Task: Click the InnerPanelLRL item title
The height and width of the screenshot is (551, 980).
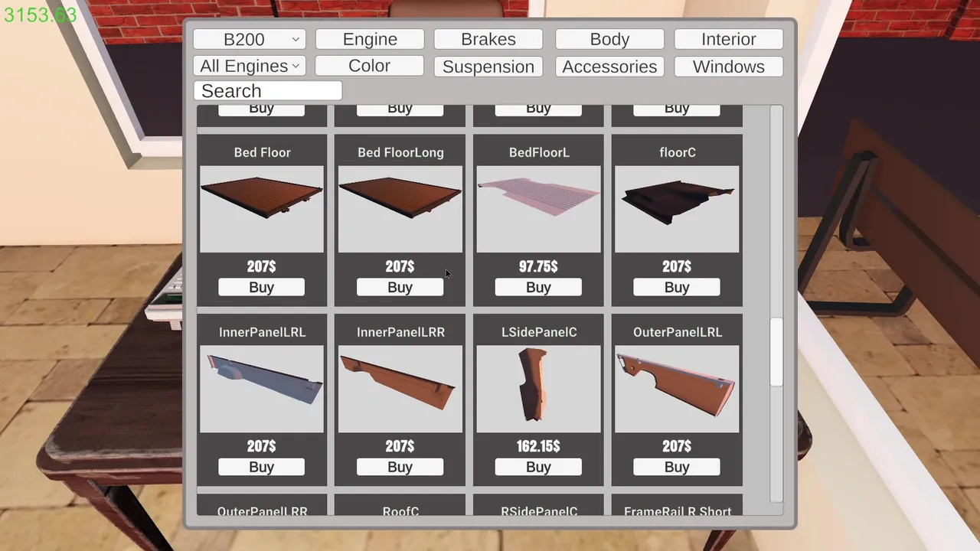Action: coord(262,332)
